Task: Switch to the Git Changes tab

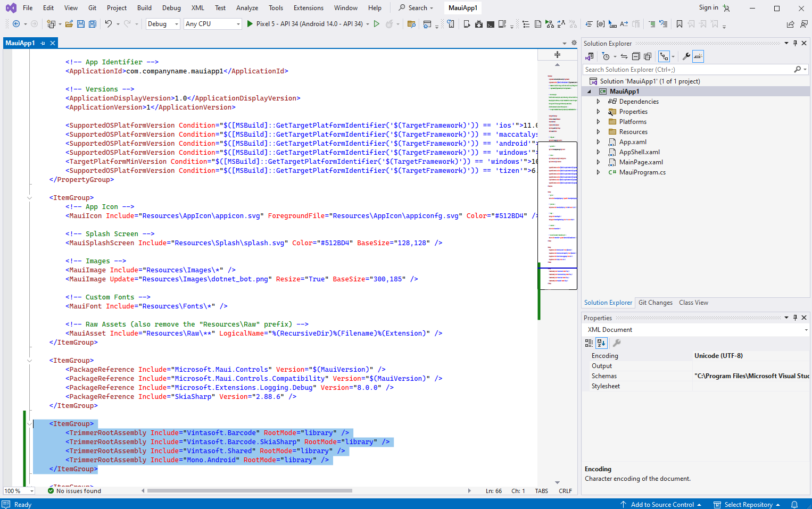Action: coord(655,303)
